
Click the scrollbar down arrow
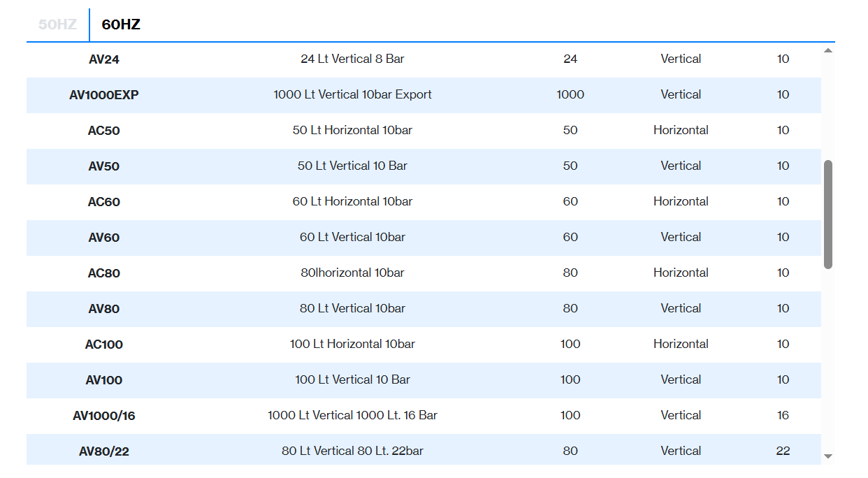pos(828,456)
